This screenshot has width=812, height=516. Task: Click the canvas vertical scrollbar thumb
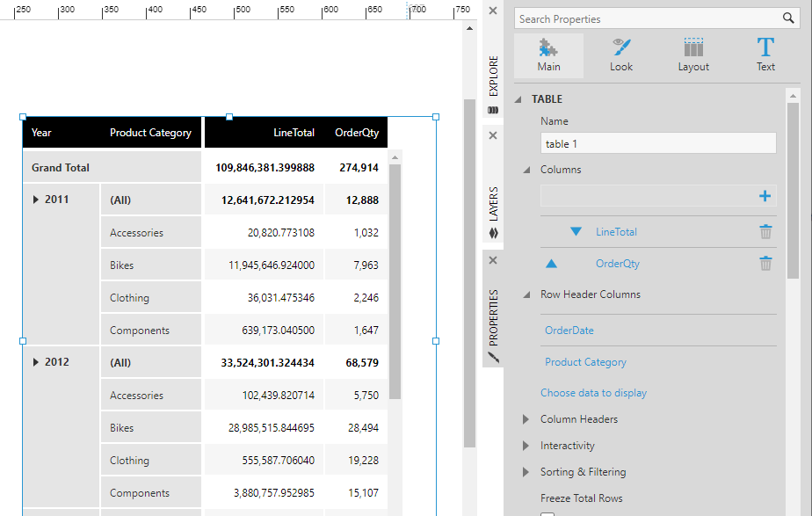tap(469, 273)
